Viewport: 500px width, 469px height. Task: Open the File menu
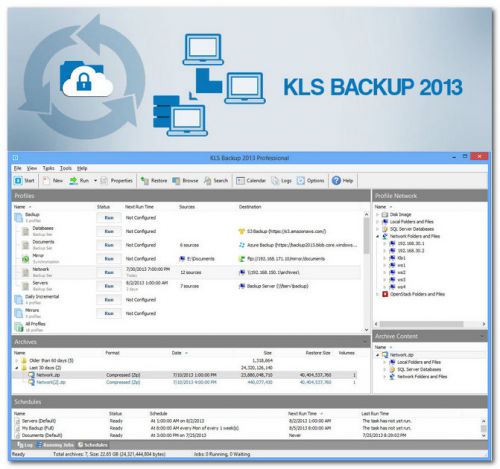[17, 168]
